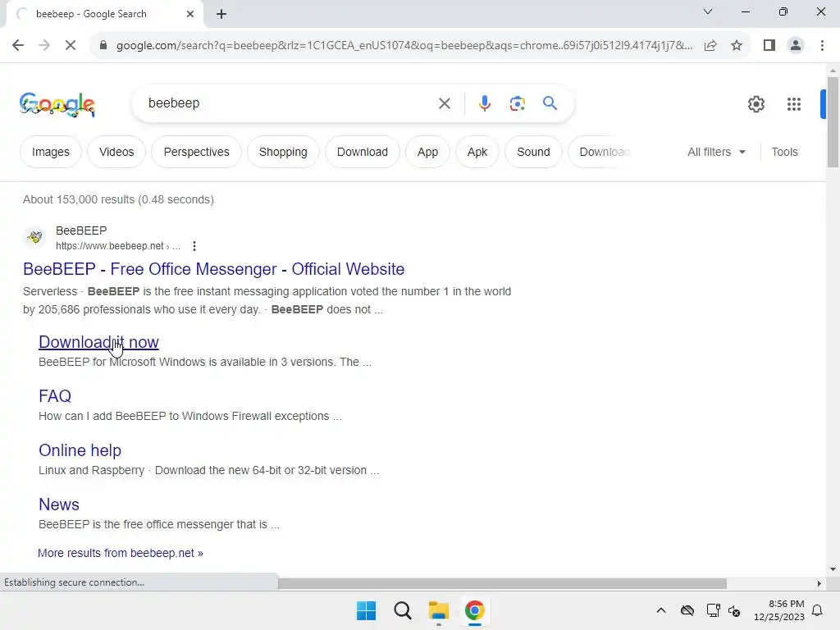The width and height of the screenshot is (840, 630).
Task: Filter results by Images
Action: [x=50, y=152]
